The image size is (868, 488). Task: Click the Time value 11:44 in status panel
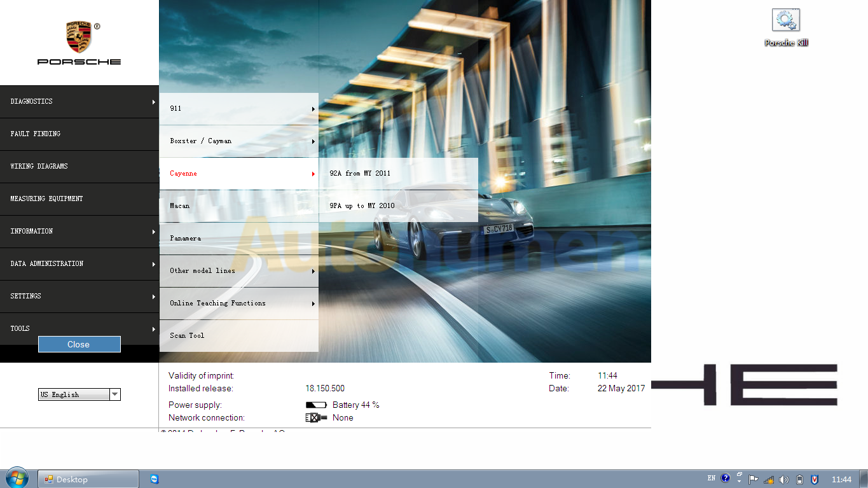607,376
